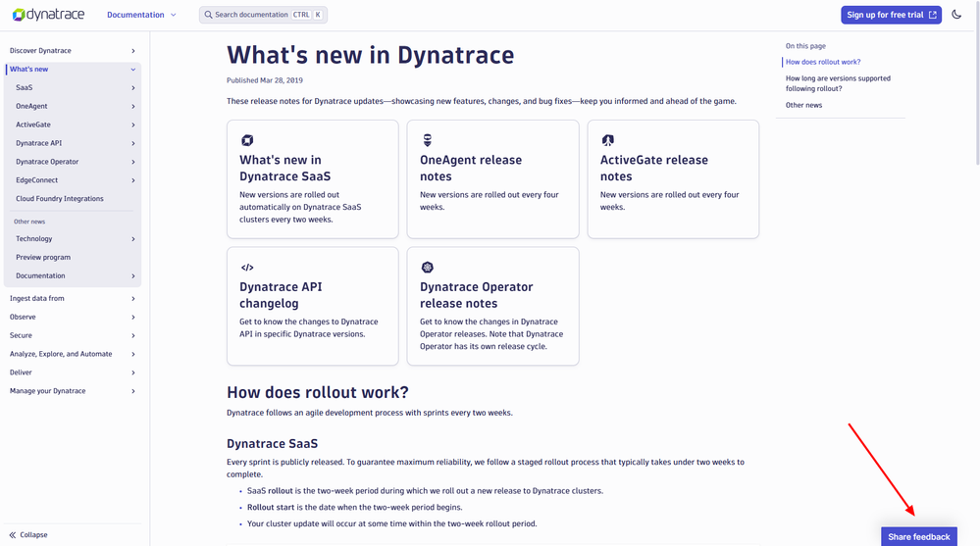Toggle dark mode moon icon
980x546 pixels.
[x=956, y=15]
